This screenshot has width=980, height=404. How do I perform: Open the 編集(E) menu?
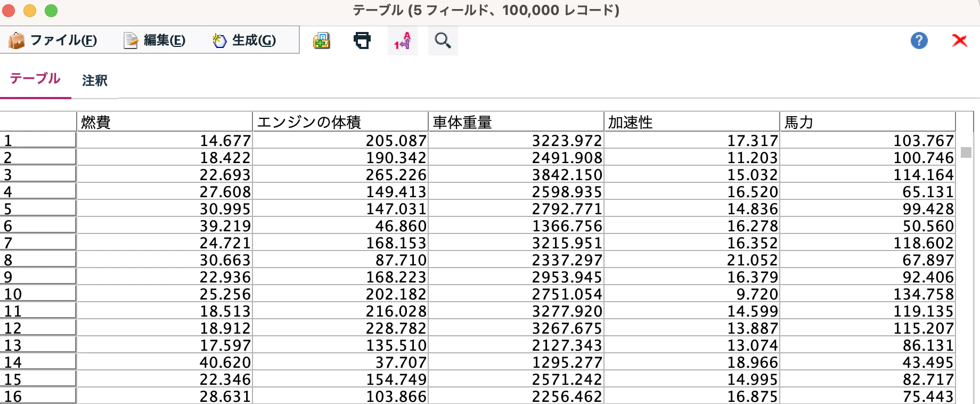pos(154,41)
